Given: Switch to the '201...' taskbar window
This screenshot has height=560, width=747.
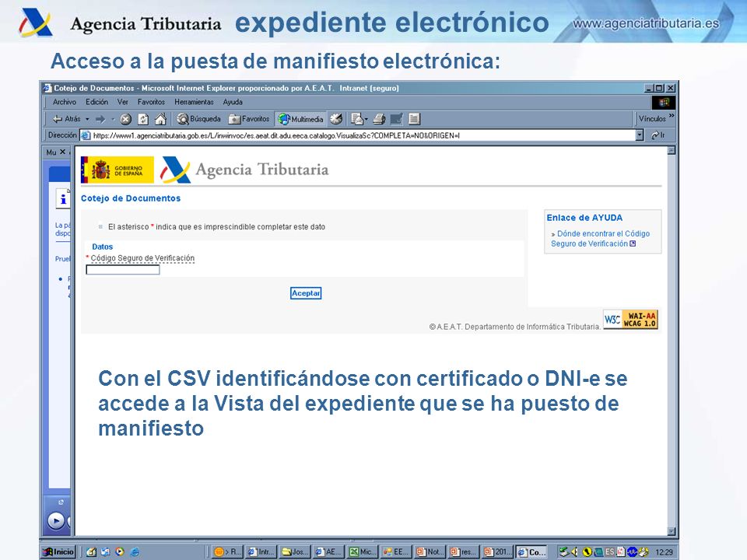Looking at the screenshot, I should coord(497,552).
